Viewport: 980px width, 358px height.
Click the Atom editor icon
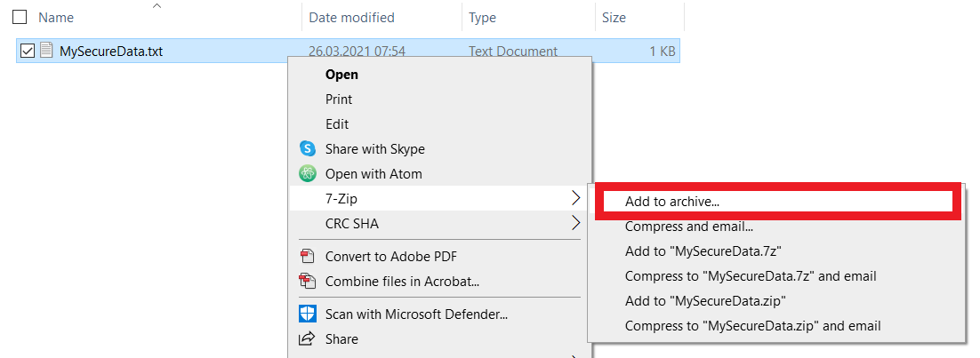tap(308, 174)
